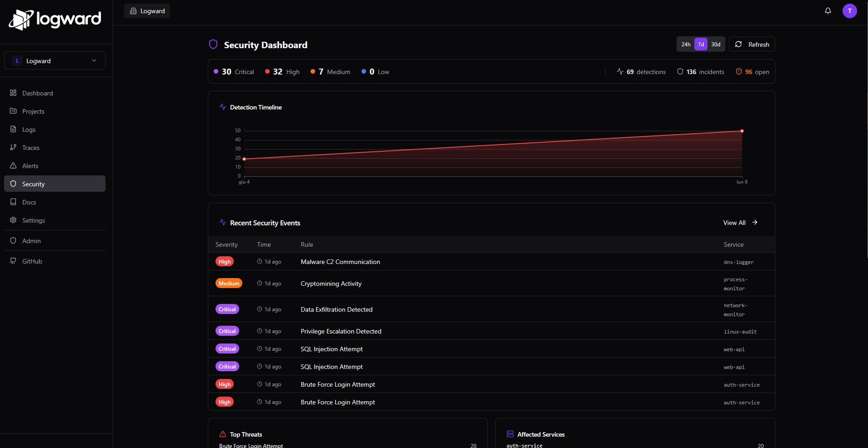The image size is (868, 448).
Task: Expand the Logward project switcher at top
Action: (x=146, y=11)
